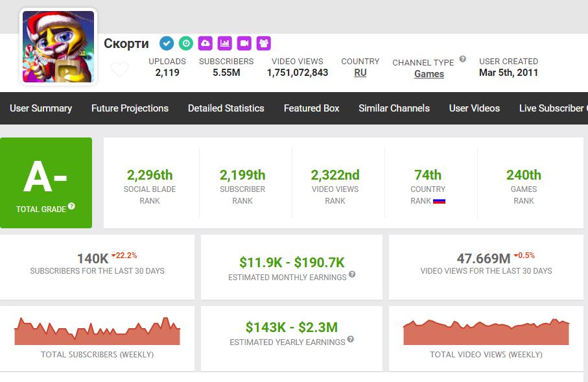
Task: Go to Similar Channels tab
Action: click(394, 108)
